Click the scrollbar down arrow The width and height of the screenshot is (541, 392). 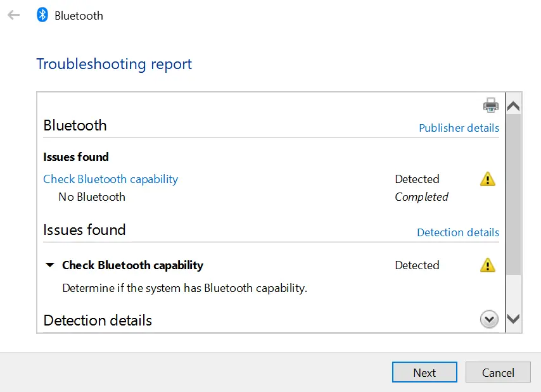tap(513, 319)
